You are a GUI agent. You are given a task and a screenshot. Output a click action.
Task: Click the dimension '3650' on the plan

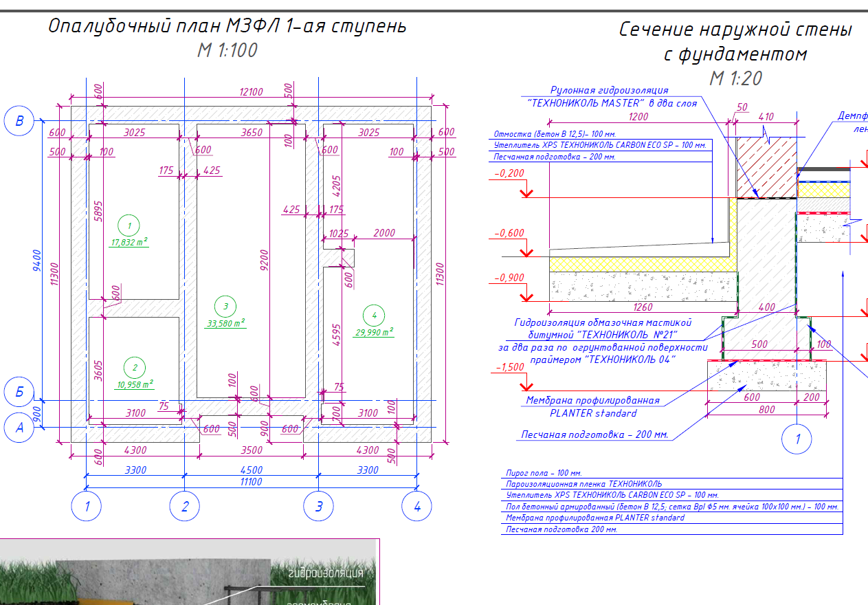click(x=252, y=133)
